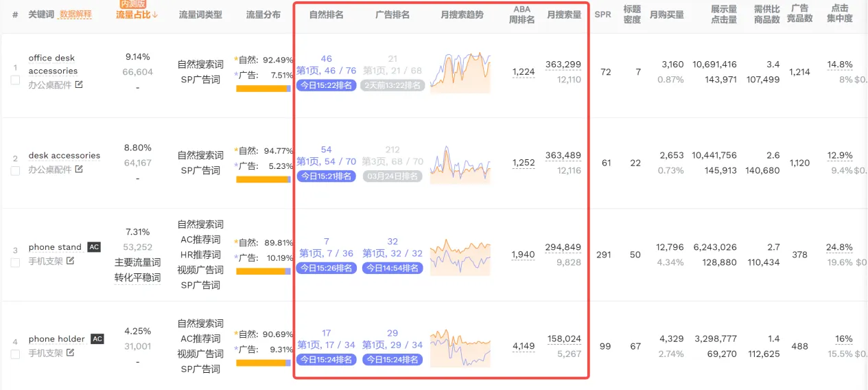This screenshot has height=390, width=868.
Task: Click the 自然排名 column header
Action: click(327, 14)
